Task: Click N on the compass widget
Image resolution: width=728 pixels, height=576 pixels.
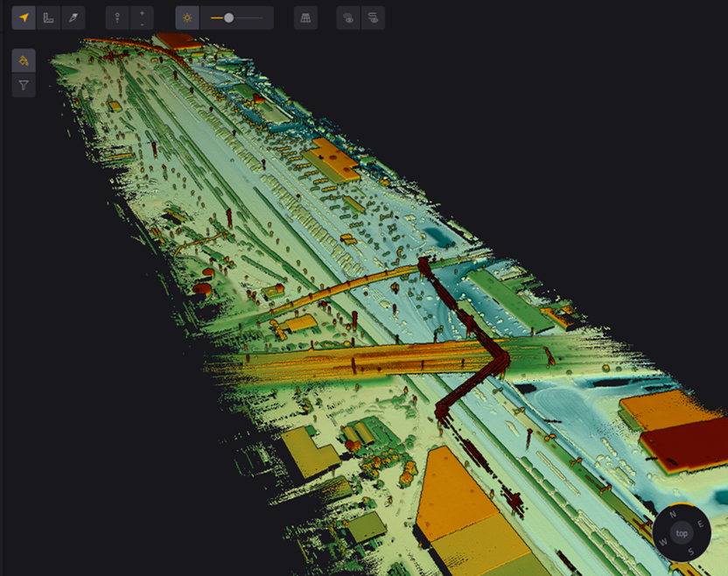Action: 672,515
